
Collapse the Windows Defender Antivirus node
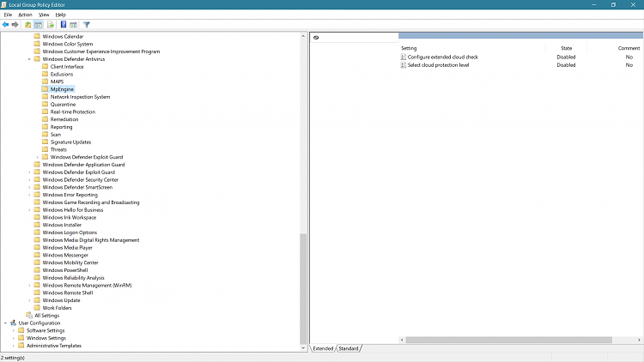point(29,59)
